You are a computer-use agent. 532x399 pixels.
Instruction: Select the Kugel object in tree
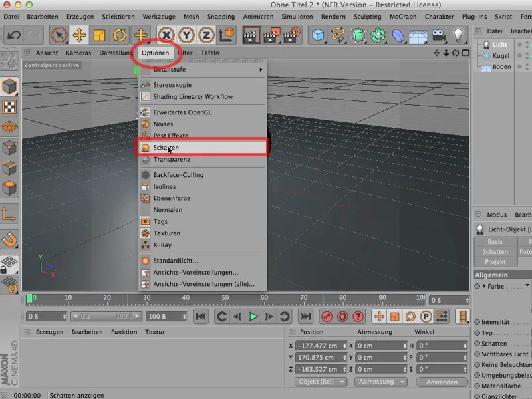[x=501, y=56]
